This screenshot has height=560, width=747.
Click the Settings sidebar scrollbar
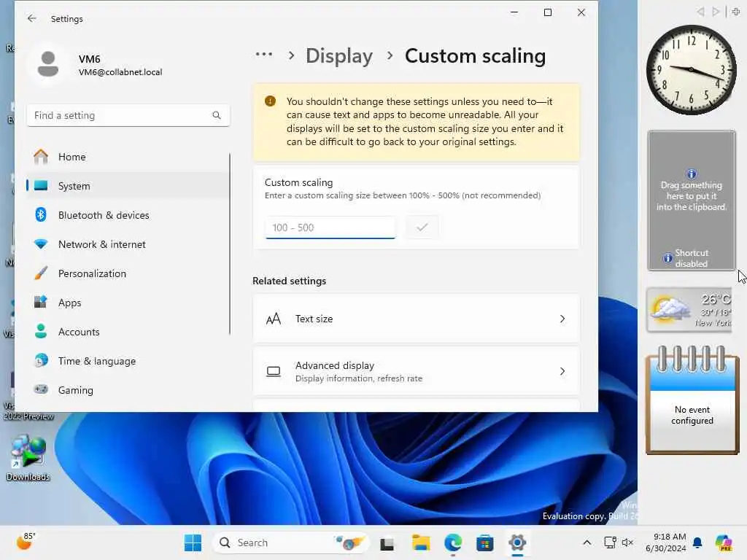tap(230, 244)
